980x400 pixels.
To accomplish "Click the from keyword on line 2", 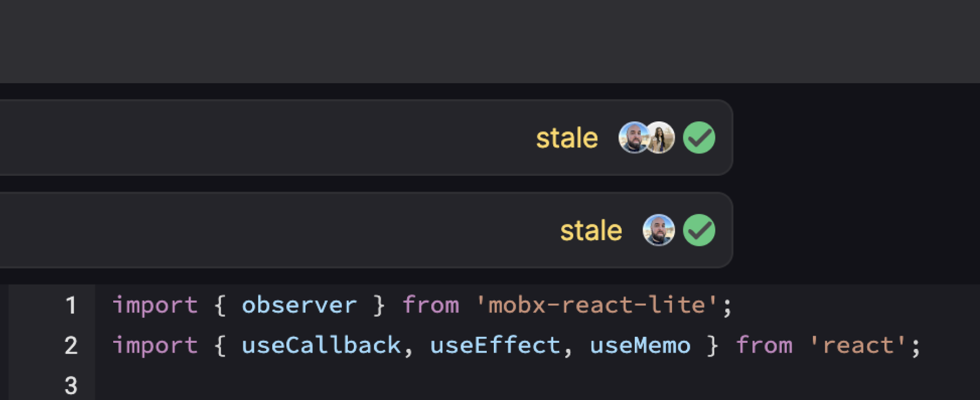I will pos(764,346).
